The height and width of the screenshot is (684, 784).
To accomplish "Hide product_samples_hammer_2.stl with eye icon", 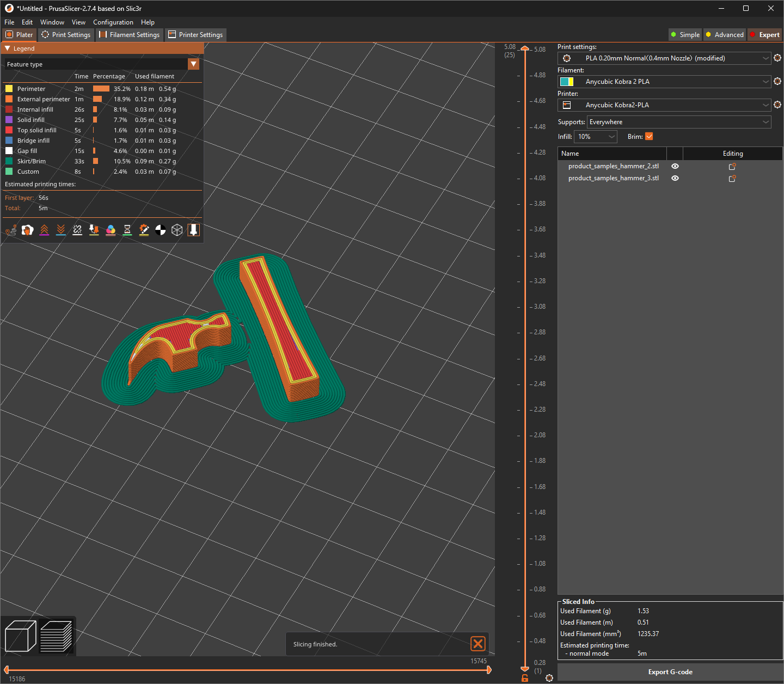I will click(x=675, y=166).
